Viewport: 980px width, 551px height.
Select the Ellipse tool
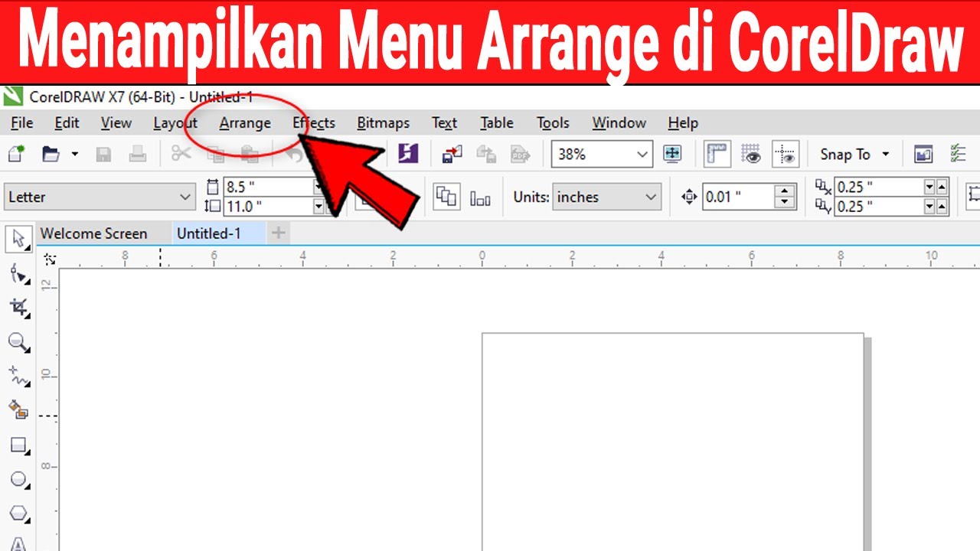(18, 479)
